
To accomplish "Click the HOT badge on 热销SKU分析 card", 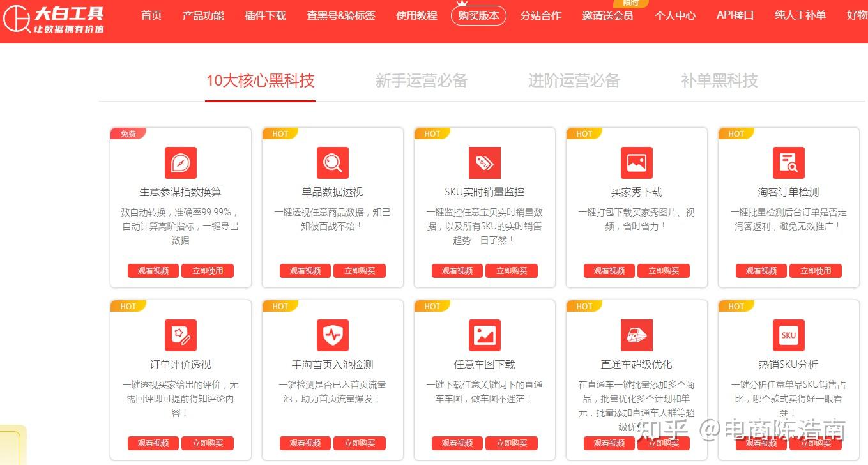I will (x=736, y=306).
